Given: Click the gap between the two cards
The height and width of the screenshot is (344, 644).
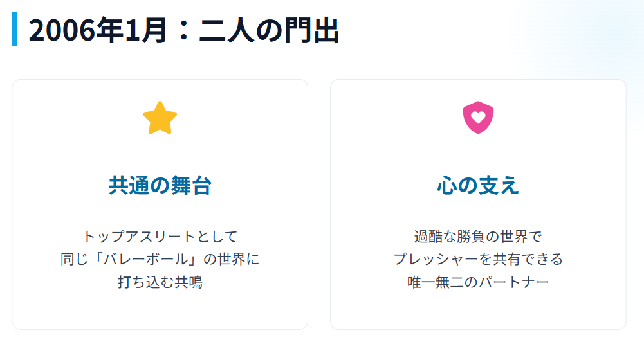Looking at the screenshot, I should [x=319, y=204].
